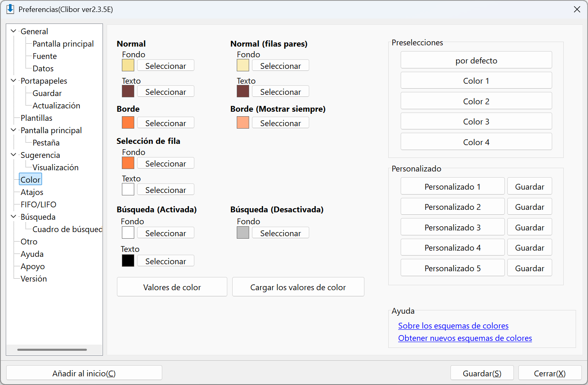Click Guardar beside Personalizado 2
588x385 pixels.
[x=530, y=207]
